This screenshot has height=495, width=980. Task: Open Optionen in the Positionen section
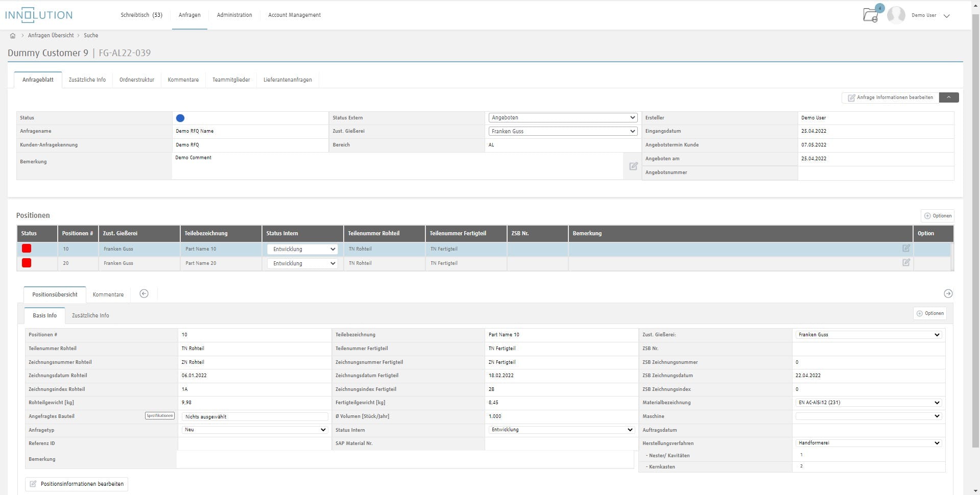tap(937, 215)
